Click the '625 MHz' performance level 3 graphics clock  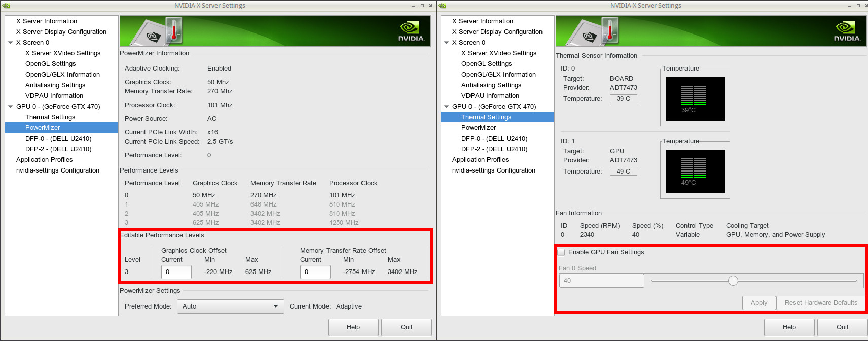click(x=205, y=223)
